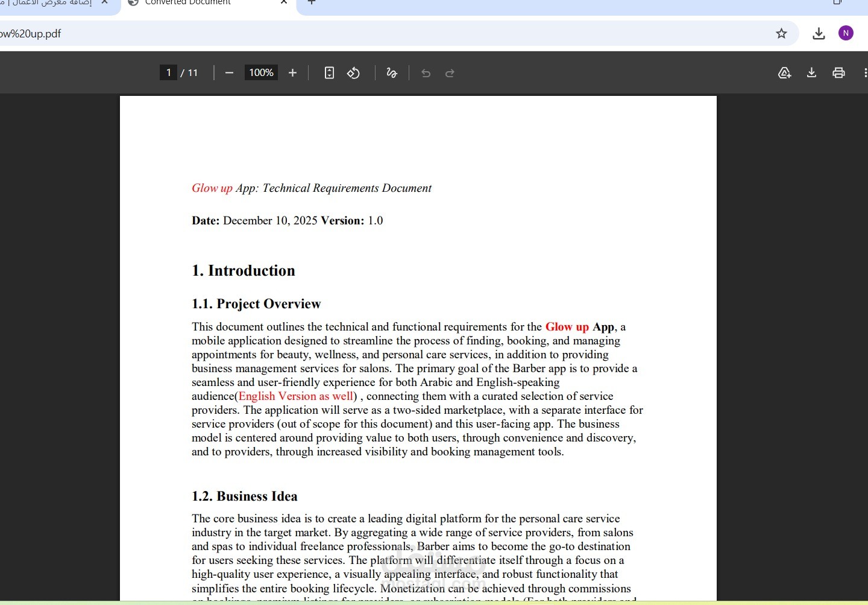Zoom in the PDF with plus button
This screenshot has width=868, height=605.
tap(293, 73)
